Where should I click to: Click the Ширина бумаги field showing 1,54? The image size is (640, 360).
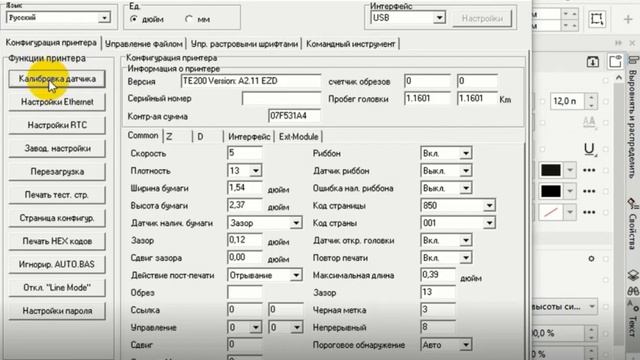245,188
